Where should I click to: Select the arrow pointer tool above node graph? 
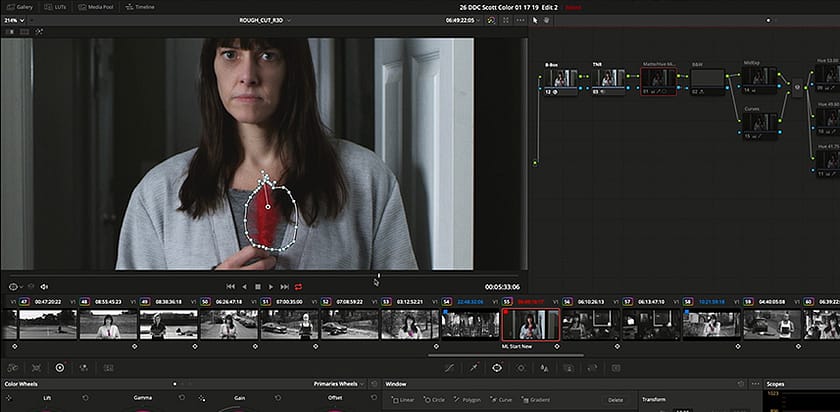click(535, 20)
